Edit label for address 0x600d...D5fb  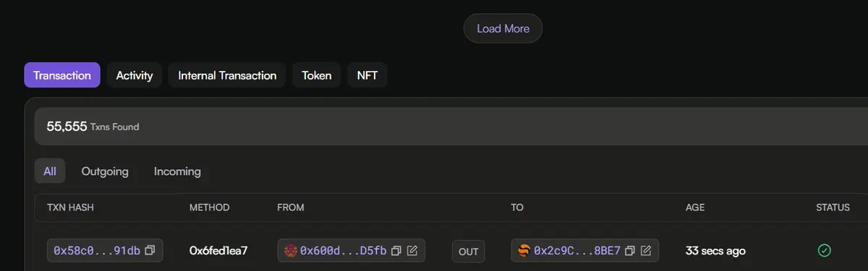(412, 251)
